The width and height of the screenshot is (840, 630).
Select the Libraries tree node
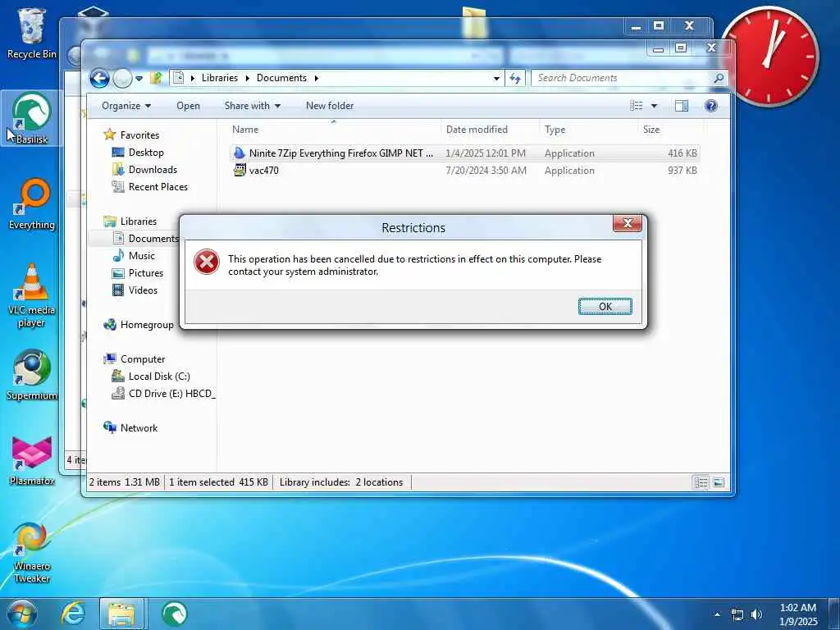(138, 221)
